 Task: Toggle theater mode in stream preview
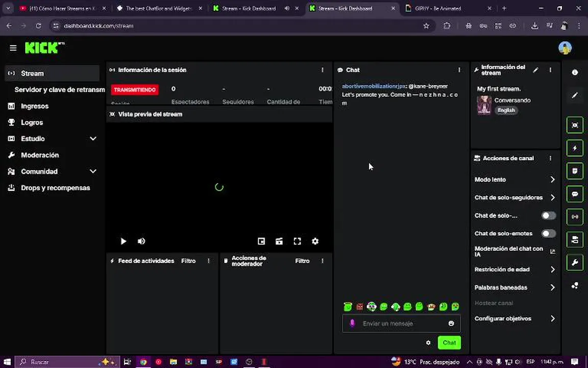[x=279, y=241]
